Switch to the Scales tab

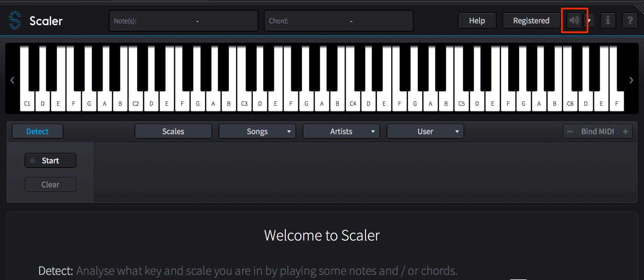(173, 131)
